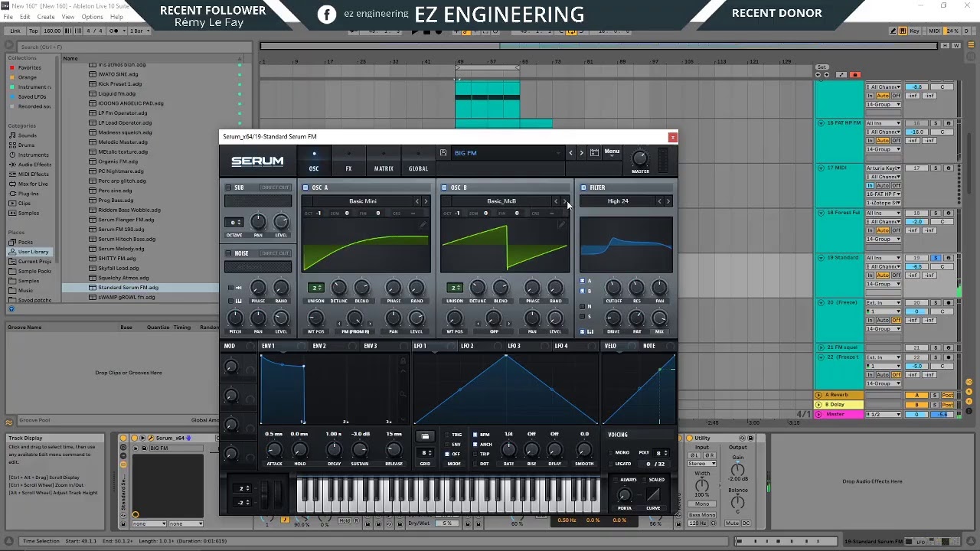Open Instruments category in Ableton browser
The height and width of the screenshot is (551, 980).
(34, 155)
